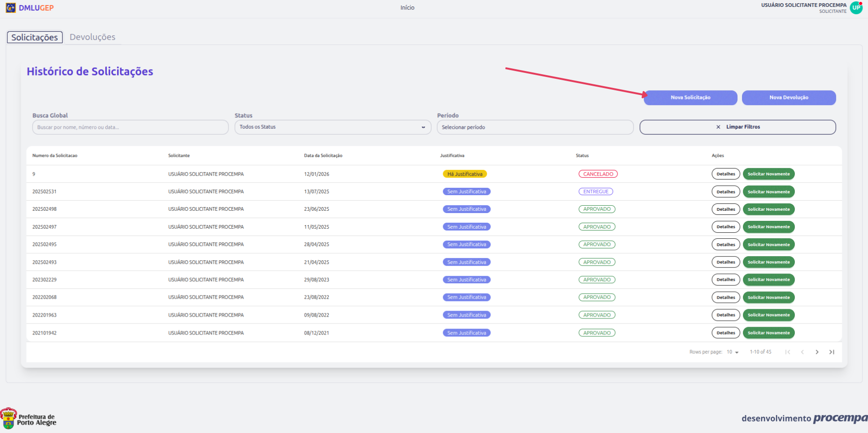
Task: Clear filters with Limpar Filtros
Action: [738, 127]
